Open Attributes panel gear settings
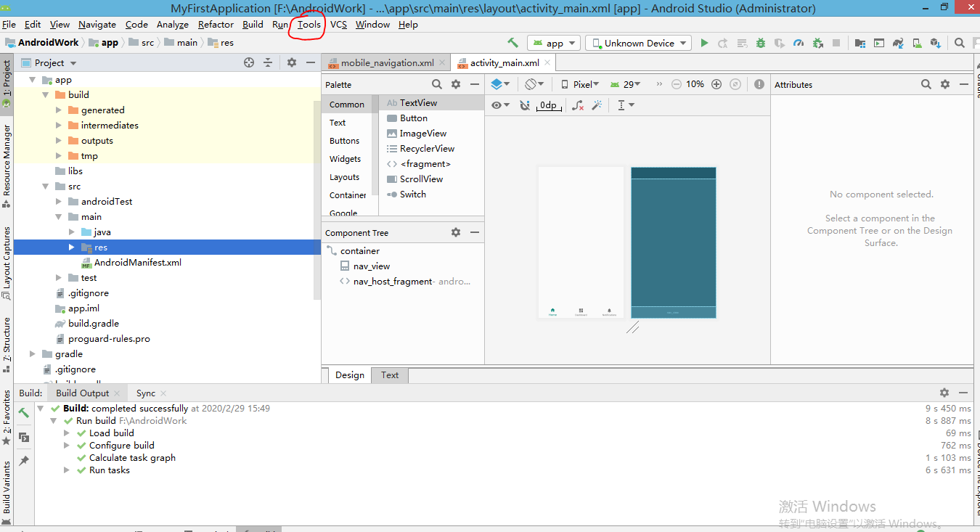This screenshot has width=980, height=532. click(x=945, y=84)
